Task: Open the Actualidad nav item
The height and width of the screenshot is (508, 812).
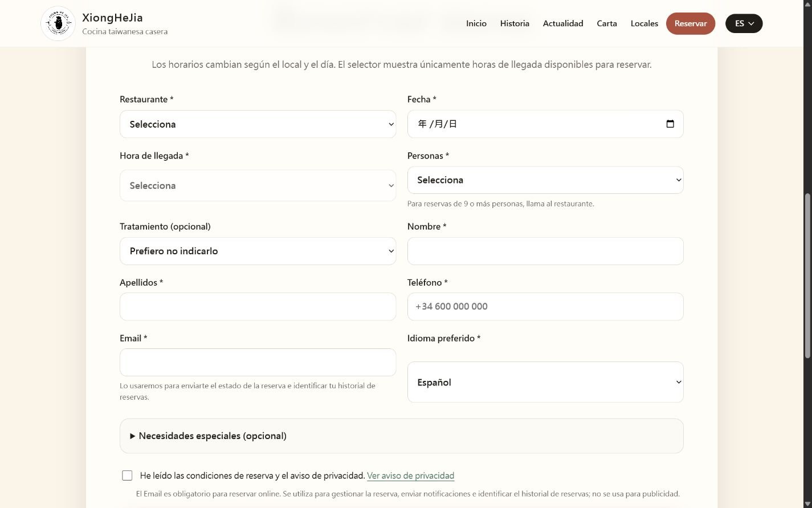Action: click(563, 23)
